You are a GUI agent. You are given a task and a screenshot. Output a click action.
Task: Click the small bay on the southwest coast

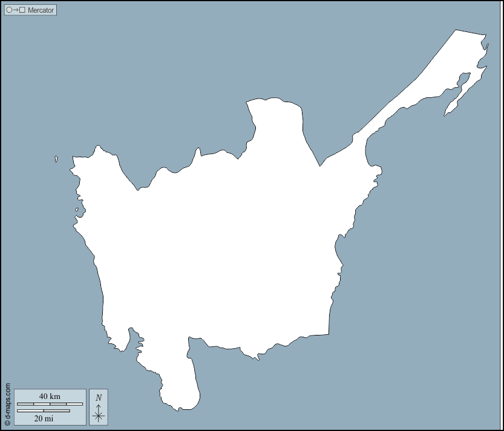tap(125, 340)
